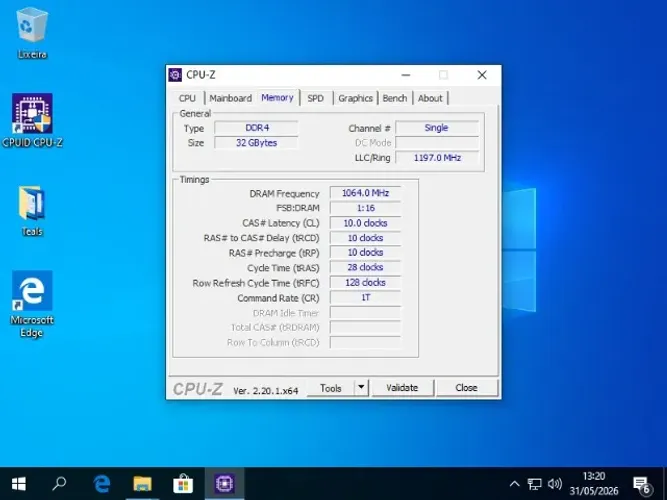
Task: Switch to the Mainboard tab
Action: [x=231, y=98]
